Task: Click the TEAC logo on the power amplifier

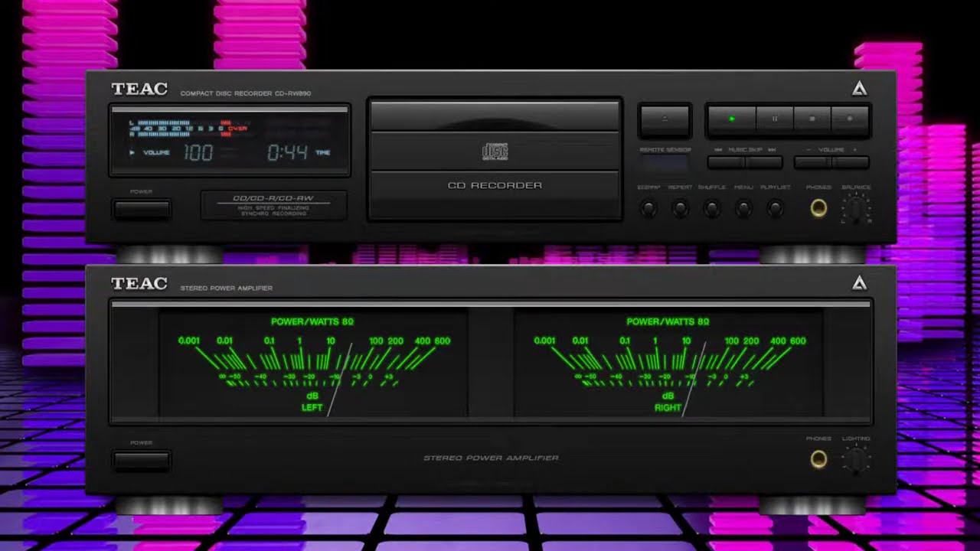Action: coord(139,283)
